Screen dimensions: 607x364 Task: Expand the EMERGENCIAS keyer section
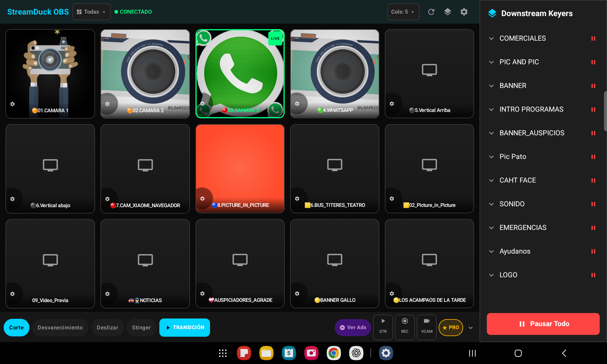(x=492, y=227)
